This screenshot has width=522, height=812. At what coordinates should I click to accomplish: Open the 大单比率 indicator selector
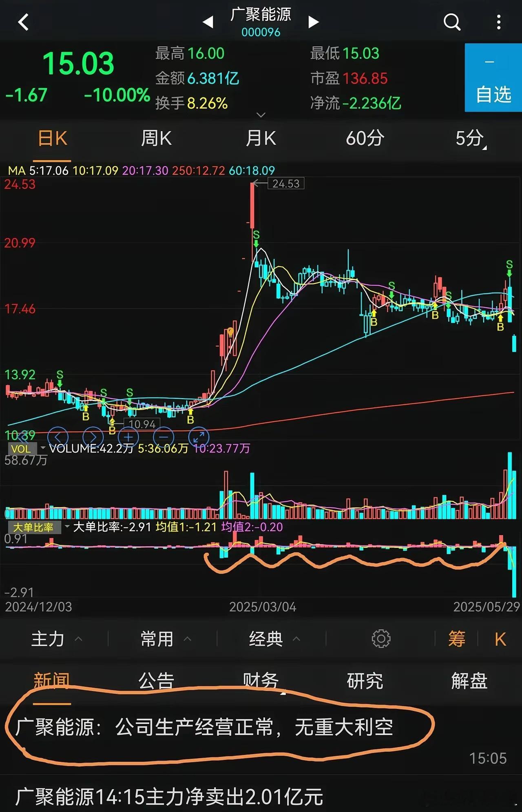pyautogui.click(x=39, y=527)
